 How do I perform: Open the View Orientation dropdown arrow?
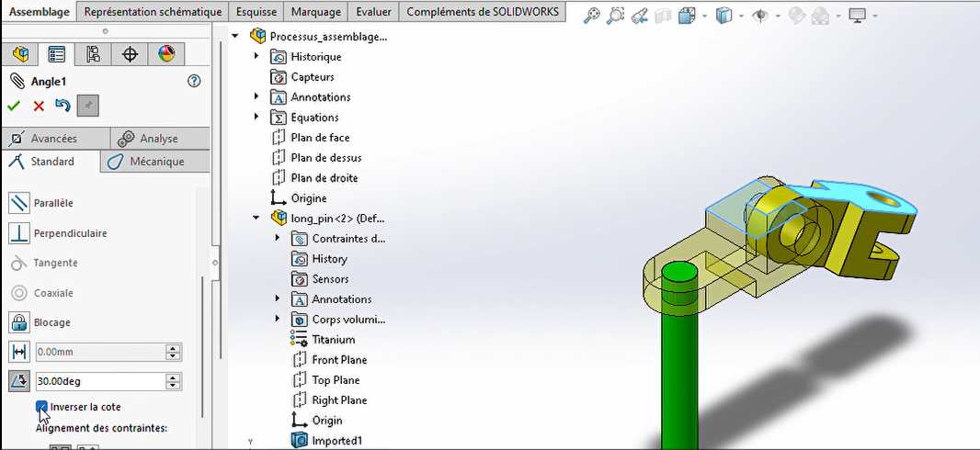pyautogui.click(x=704, y=17)
